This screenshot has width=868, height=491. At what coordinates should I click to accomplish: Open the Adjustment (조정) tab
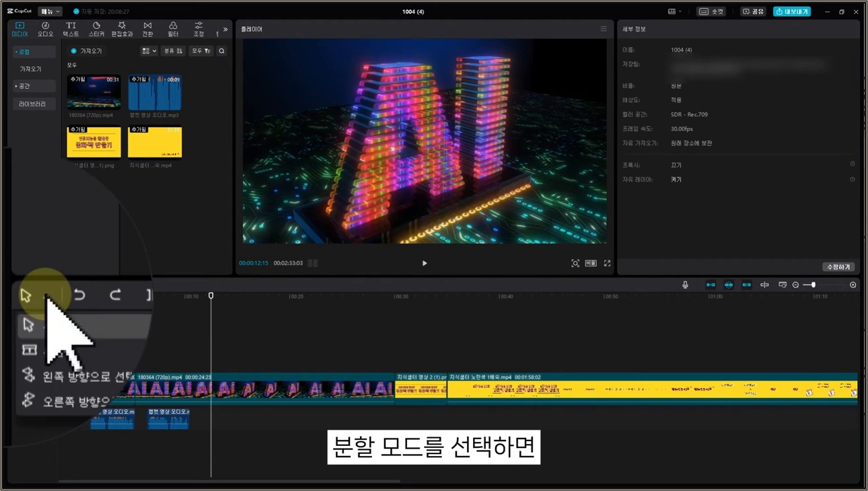point(198,29)
